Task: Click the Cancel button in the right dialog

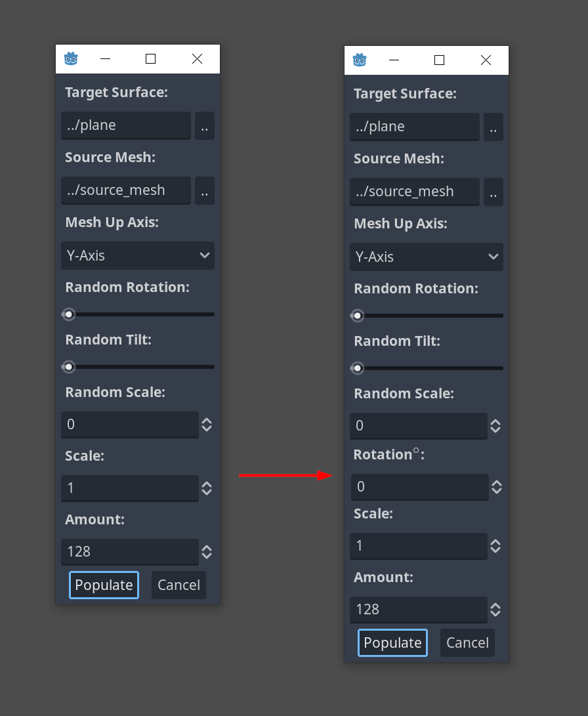Action: pyautogui.click(x=467, y=642)
